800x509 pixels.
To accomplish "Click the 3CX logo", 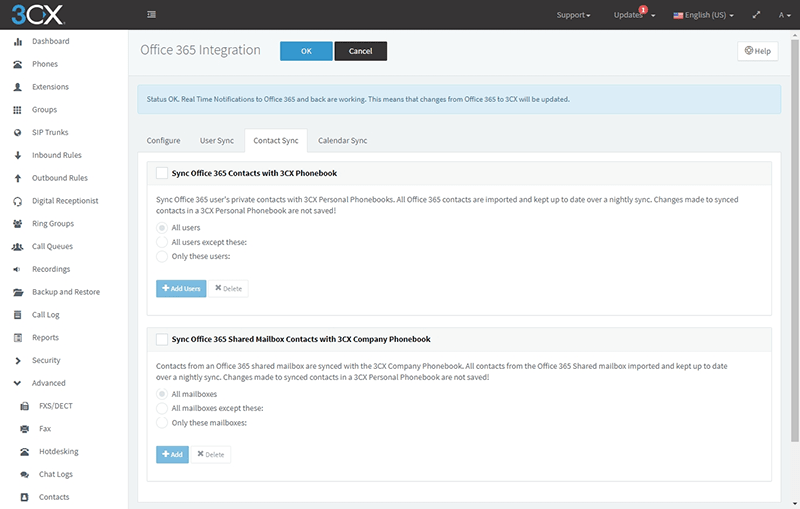I will pos(38,15).
